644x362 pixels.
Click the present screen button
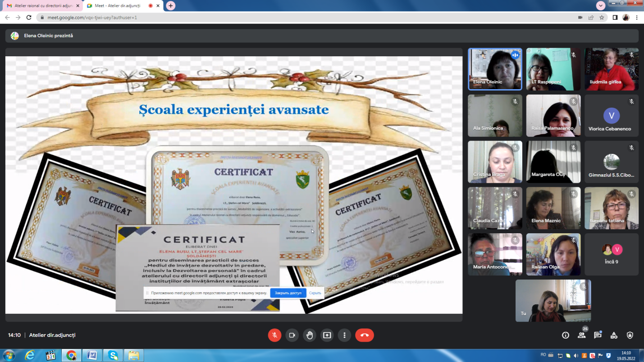click(x=327, y=335)
